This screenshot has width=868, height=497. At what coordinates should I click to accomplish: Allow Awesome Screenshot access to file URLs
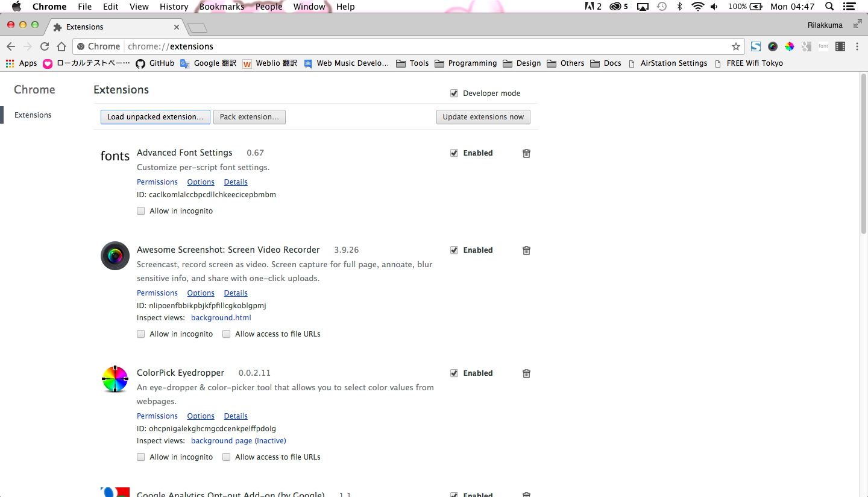click(226, 334)
